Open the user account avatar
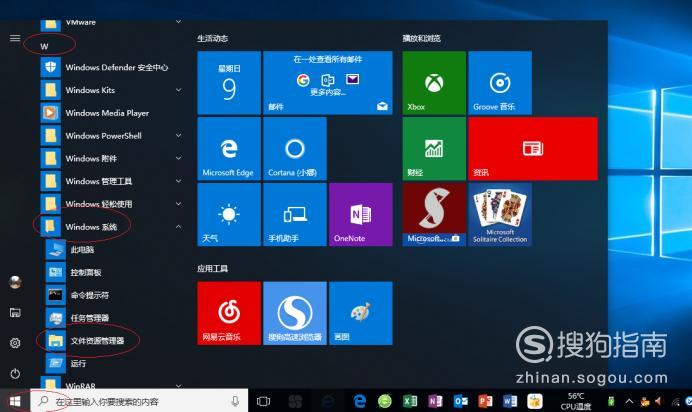The height and width of the screenshot is (412, 692). pyautogui.click(x=15, y=282)
